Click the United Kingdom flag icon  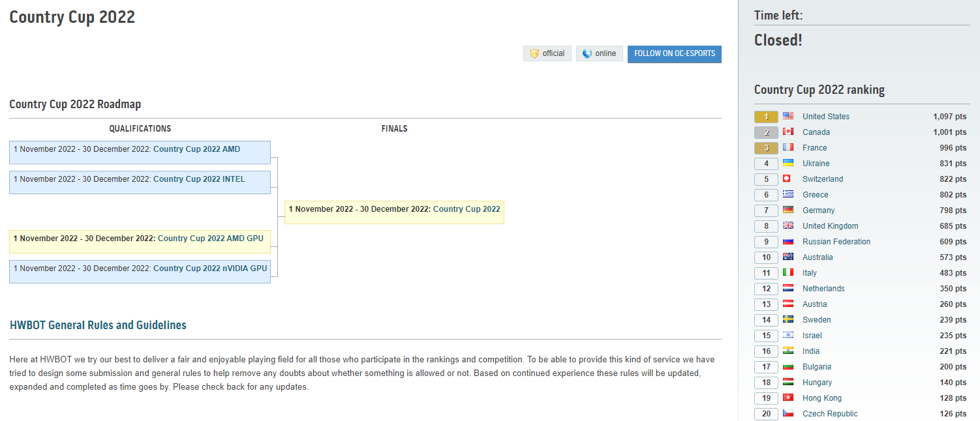tap(788, 225)
